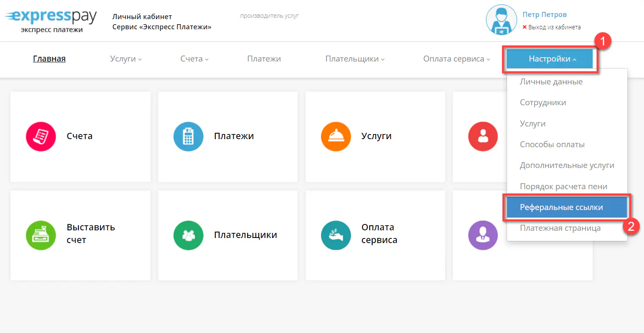Image resolution: width=644 pixels, height=333 pixels.
Task: Expand the Счета navigation dropdown
Action: [x=194, y=59]
